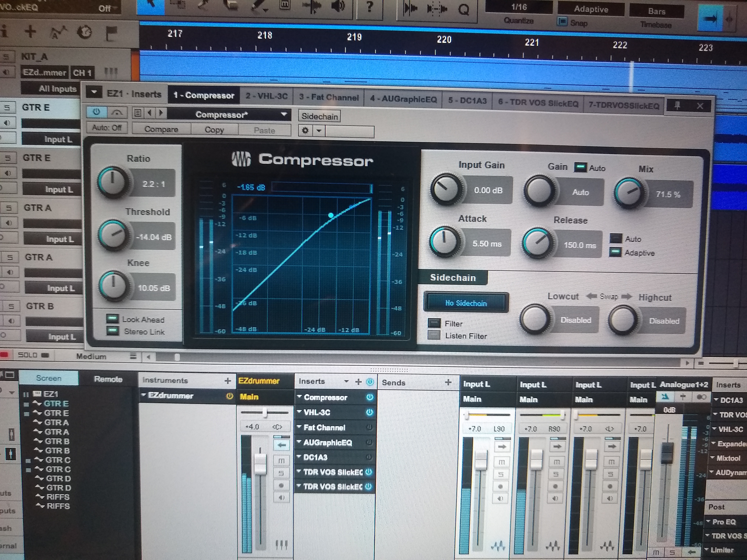This screenshot has width=747, height=560.
Task: Toggle the Compressor plugin power button
Action: click(97, 112)
